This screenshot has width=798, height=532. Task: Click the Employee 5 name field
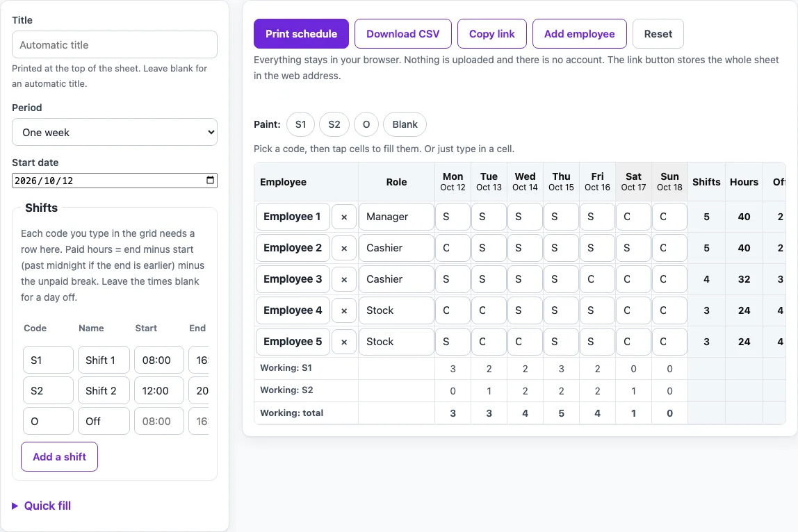293,342
